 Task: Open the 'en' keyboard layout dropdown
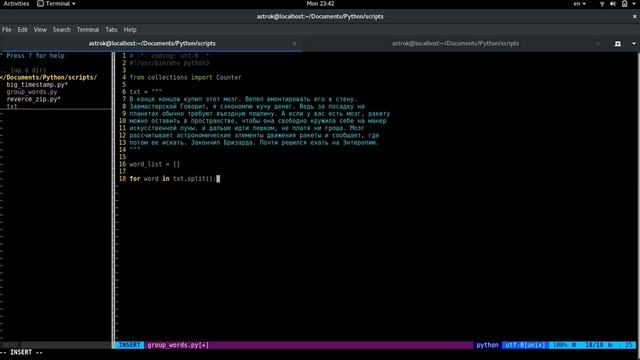579,4
